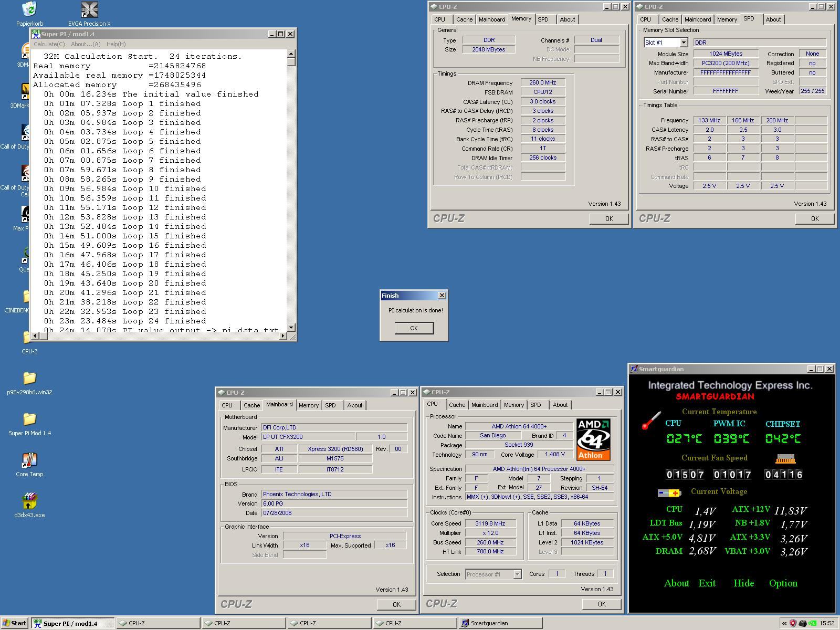Open the Calculate(C) menu in Super PI
Viewport: 840px width, 630px height.
(x=49, y=44)
